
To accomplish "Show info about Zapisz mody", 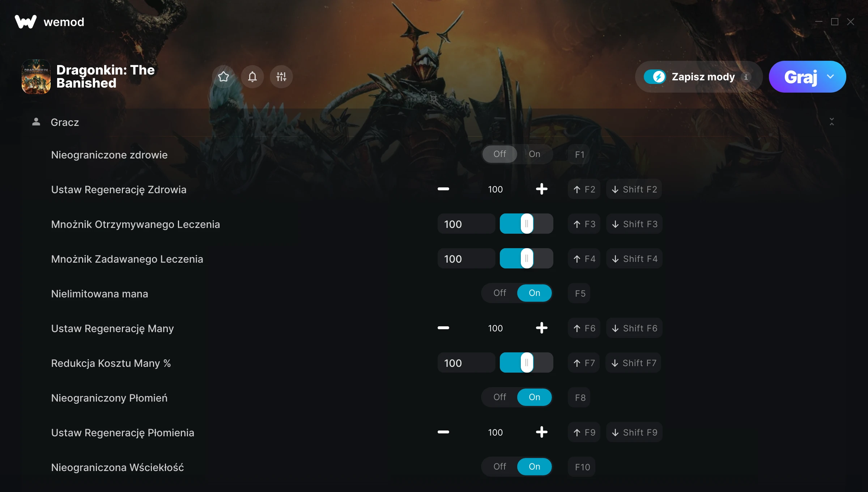I will 746,77.
